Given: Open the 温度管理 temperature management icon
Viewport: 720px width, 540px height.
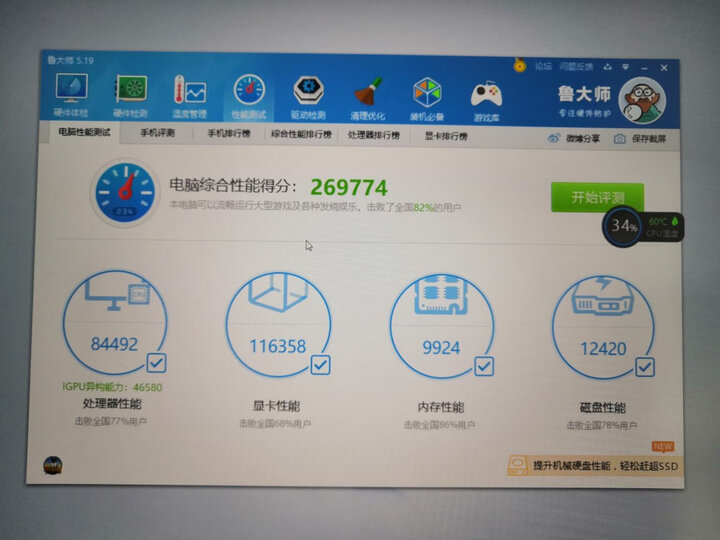Looking at the screenshot, I should tap(190, 90).
